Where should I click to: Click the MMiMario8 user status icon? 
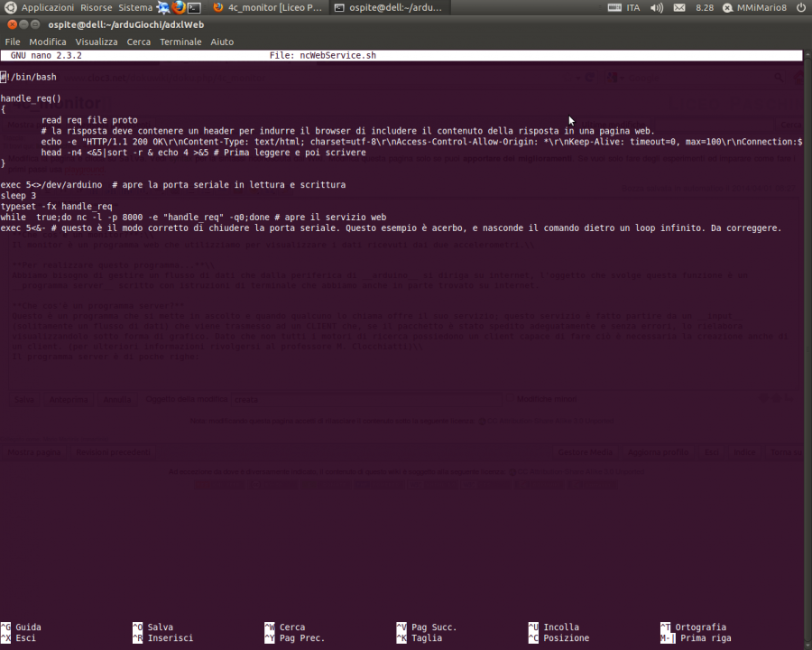point(727,8)
